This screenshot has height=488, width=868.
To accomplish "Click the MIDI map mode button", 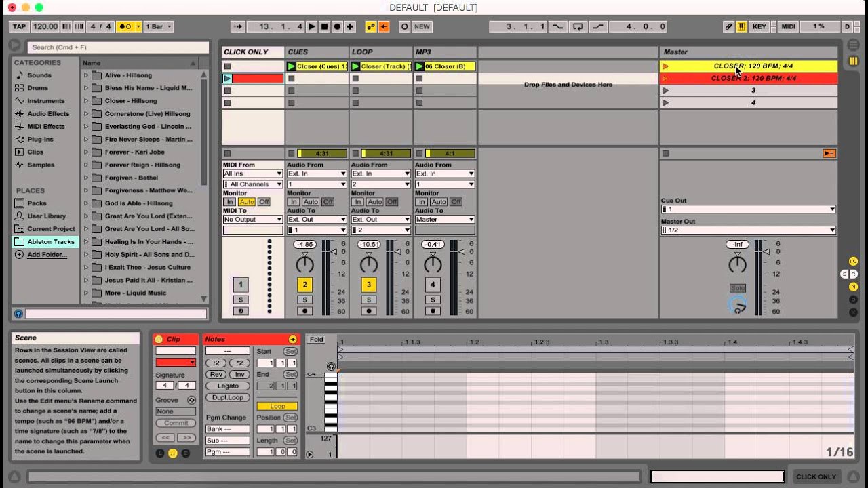I will 789,26.
